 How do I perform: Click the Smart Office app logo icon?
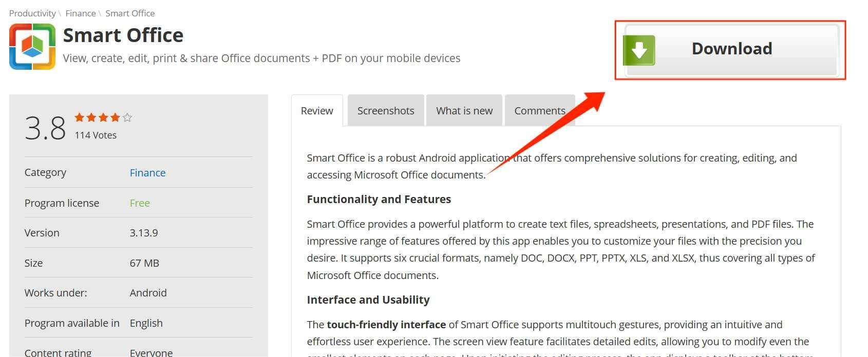point(34,46)
